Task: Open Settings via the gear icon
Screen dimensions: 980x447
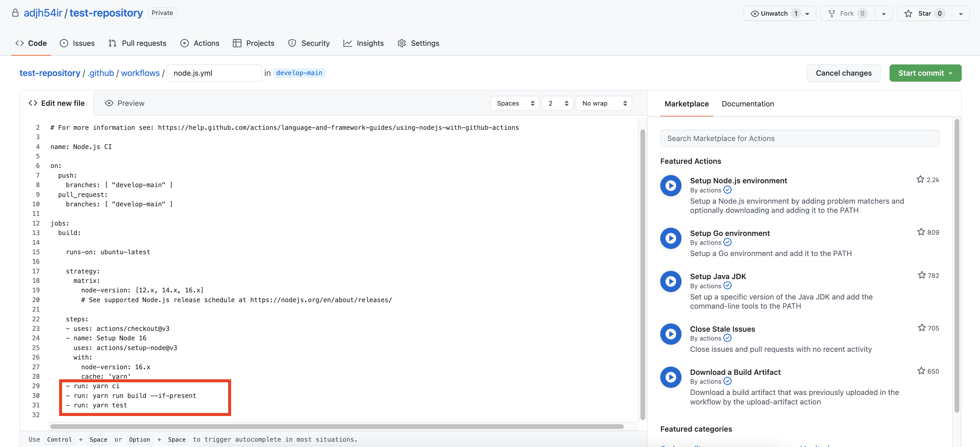Action: click(x=401, y=43)
